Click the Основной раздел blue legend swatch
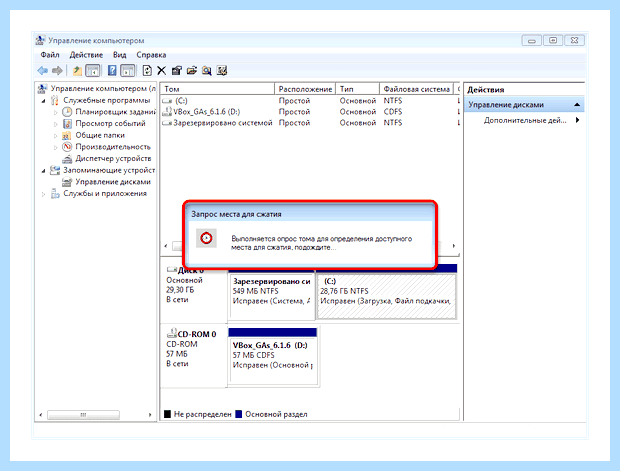620x471 pixels. [238, 414]
